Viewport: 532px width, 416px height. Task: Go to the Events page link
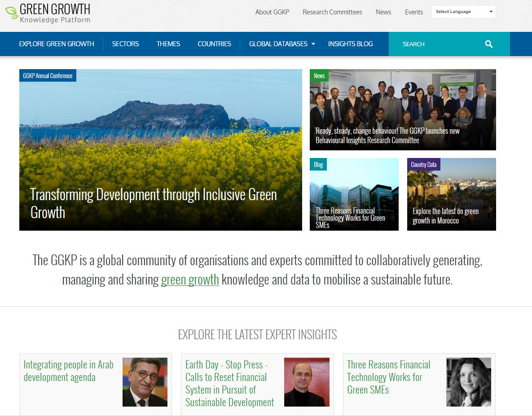413,12
